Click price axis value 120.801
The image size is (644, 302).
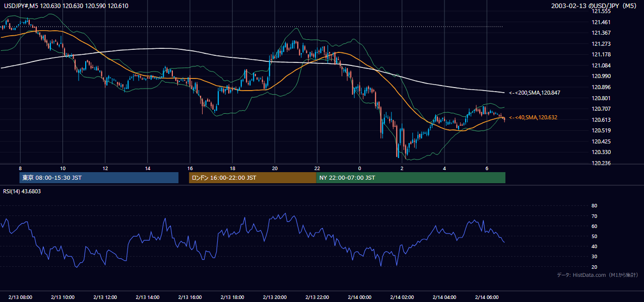[x=601, y=98]
